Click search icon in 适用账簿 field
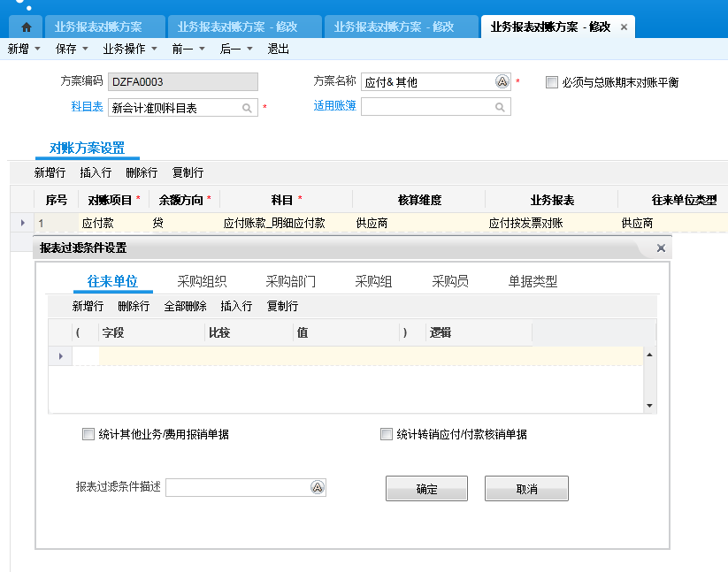The height and width of the screenshot is (572, 728). (501, 108)
